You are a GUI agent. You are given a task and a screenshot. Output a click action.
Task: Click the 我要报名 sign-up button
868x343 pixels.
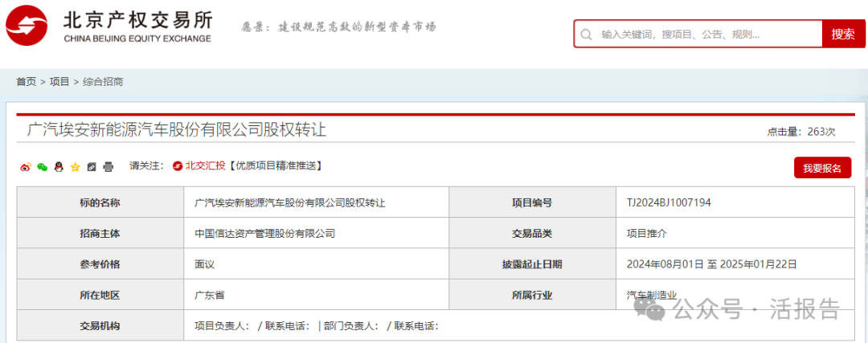click(x=821, y=168)
